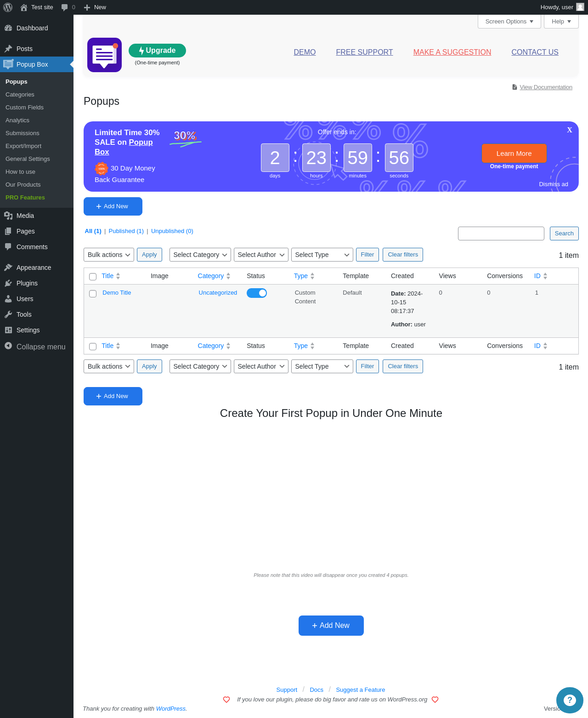
Task: Check the select-all checkbox in the table header
Action: [93, 277]
